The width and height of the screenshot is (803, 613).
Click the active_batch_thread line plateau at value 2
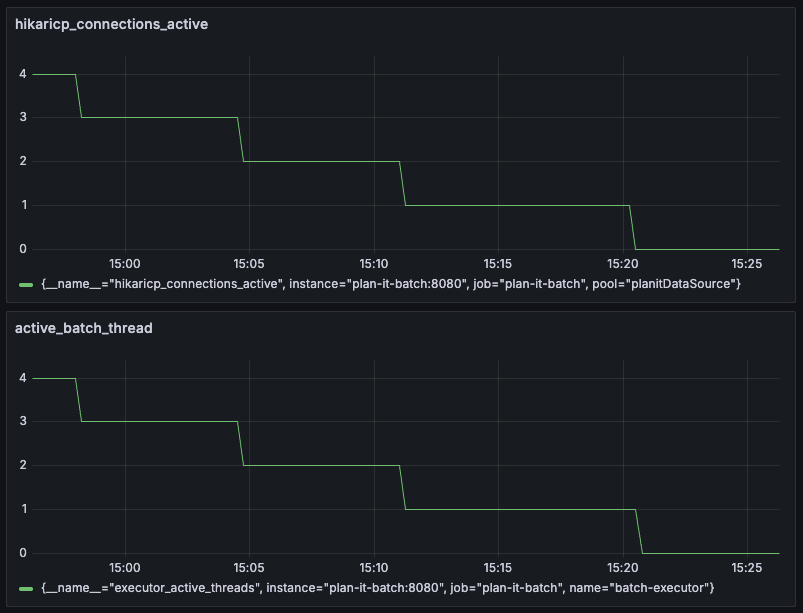(320, 465)
